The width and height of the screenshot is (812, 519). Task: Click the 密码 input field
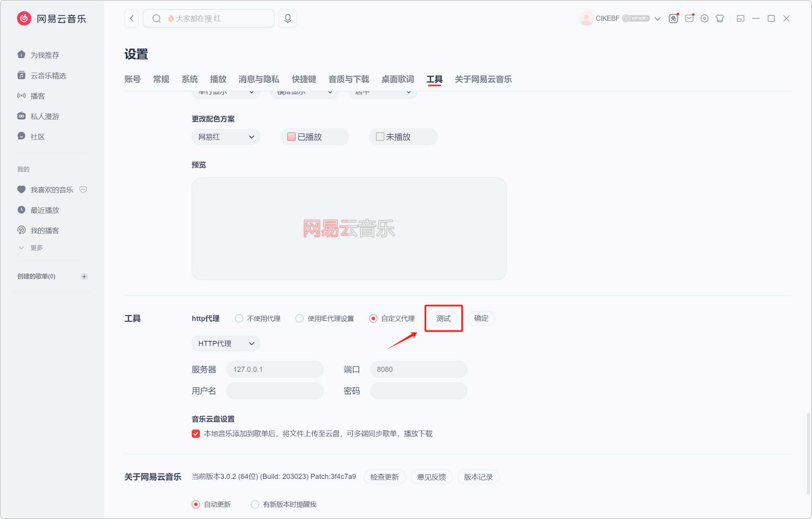(419, 391)
